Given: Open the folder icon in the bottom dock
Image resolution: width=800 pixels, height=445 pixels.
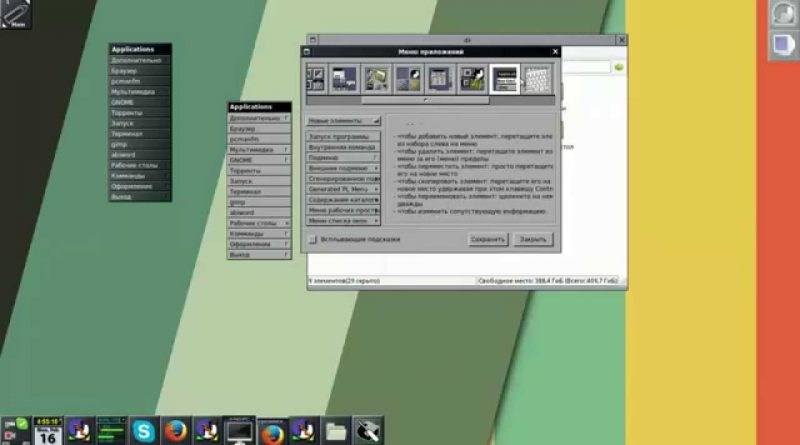Looking at the screenshot, I should tap(336, 431).
